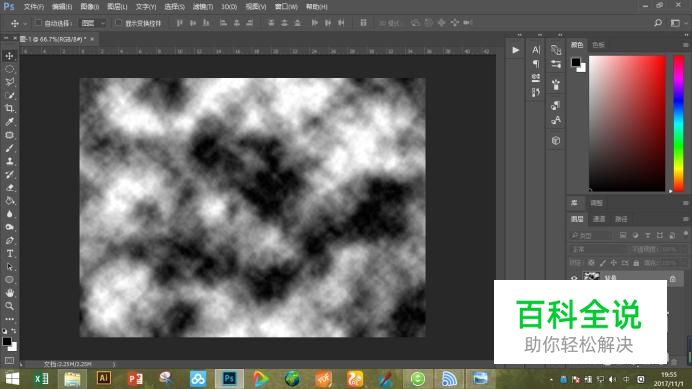Screen dimensions: 692x389
Task: Open the Filter menu
Action: click(203, 7)
